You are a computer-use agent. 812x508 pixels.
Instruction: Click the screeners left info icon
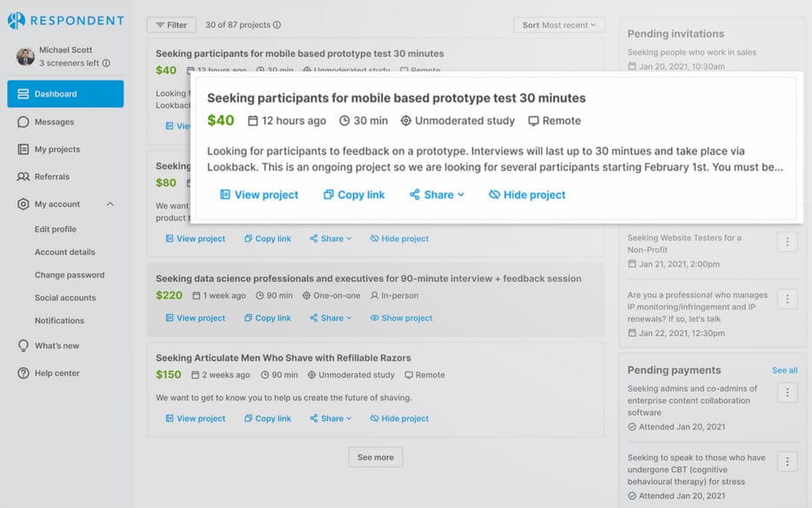(106, 63)
